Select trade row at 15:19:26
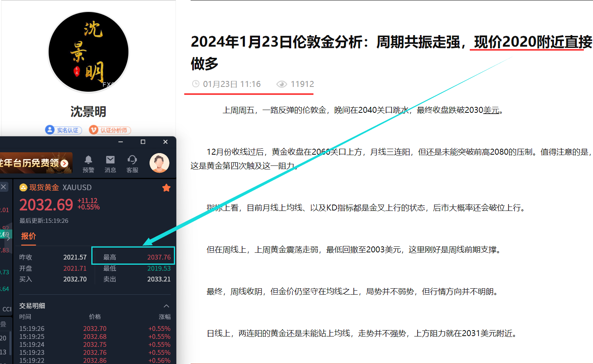This screenshot has height=364, width=593. click(95, 329)
